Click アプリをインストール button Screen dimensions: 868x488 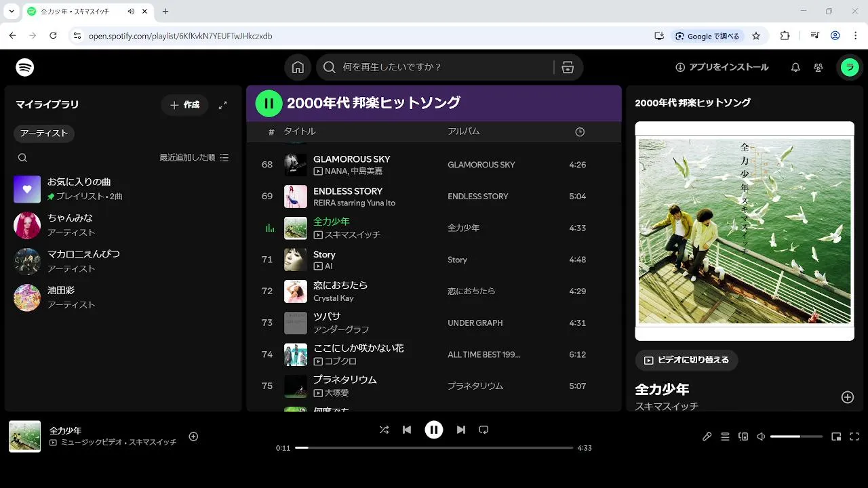tap(722, 67)
